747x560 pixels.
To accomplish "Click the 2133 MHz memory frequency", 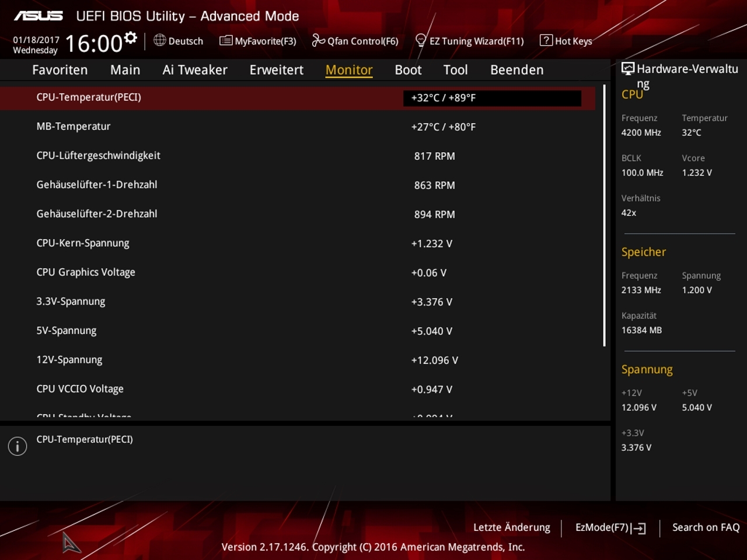I will pyautogui.click(x=641, y=290).
